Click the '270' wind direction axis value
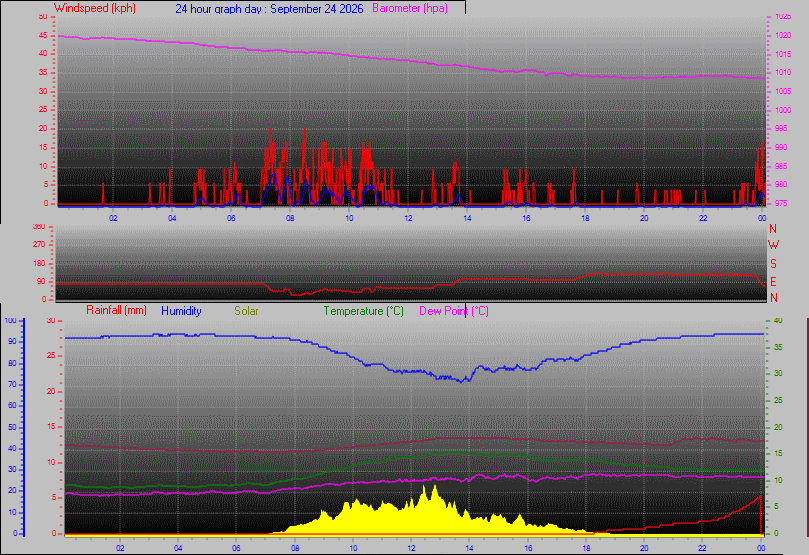 point(39,244)
